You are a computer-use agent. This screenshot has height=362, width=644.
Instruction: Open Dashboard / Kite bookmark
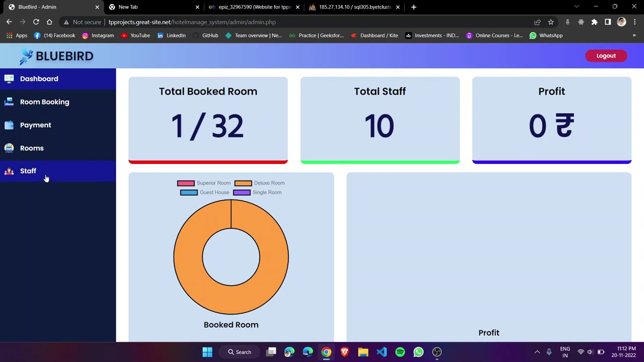point(374,36)
